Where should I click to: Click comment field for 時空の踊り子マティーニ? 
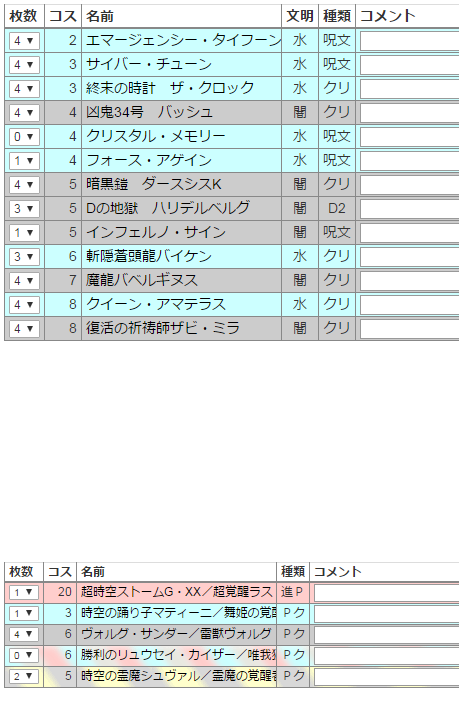click(386, 614)
